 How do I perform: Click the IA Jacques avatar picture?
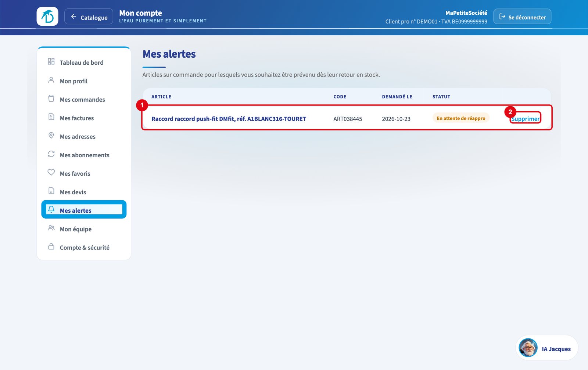(x=528, y=348)
